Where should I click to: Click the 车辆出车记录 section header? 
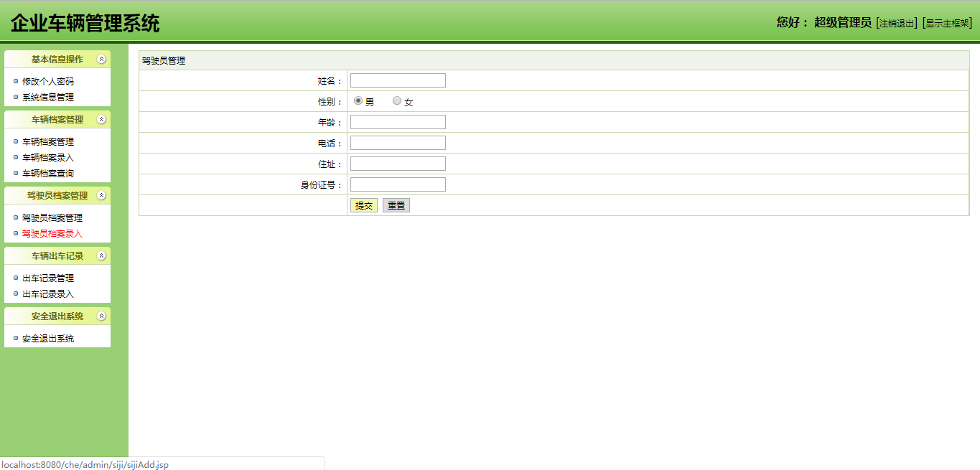pos(57,256)
